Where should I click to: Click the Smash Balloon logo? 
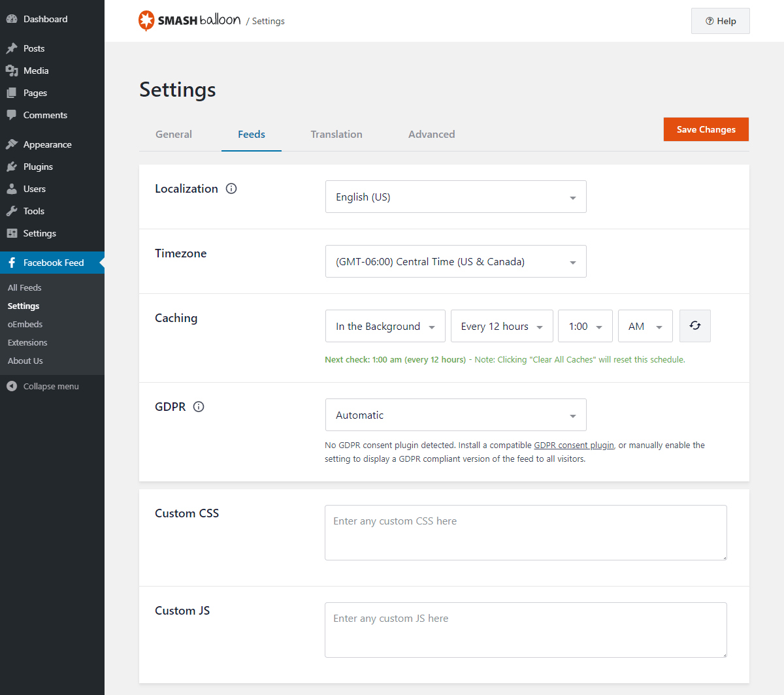point(189,21)
